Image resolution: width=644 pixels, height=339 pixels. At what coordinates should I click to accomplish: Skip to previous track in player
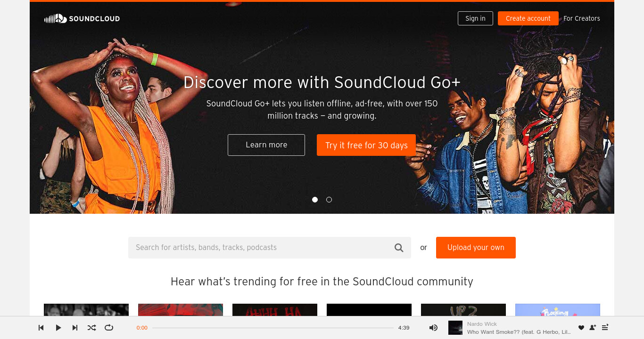41,328
